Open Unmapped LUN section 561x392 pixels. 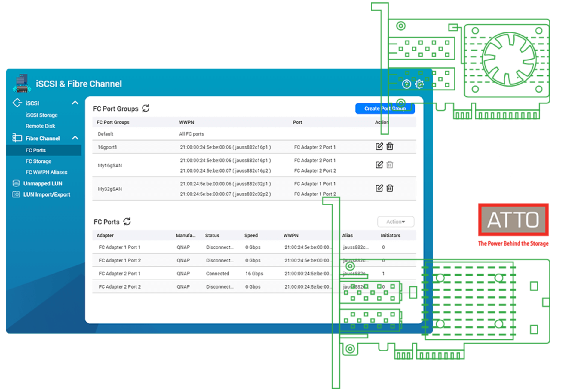(42, 183)
